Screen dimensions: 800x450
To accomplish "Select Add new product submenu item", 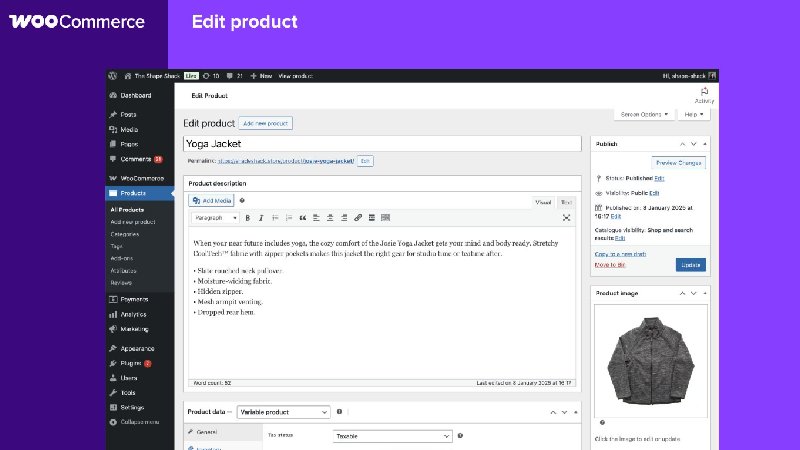I will [133, 222].
